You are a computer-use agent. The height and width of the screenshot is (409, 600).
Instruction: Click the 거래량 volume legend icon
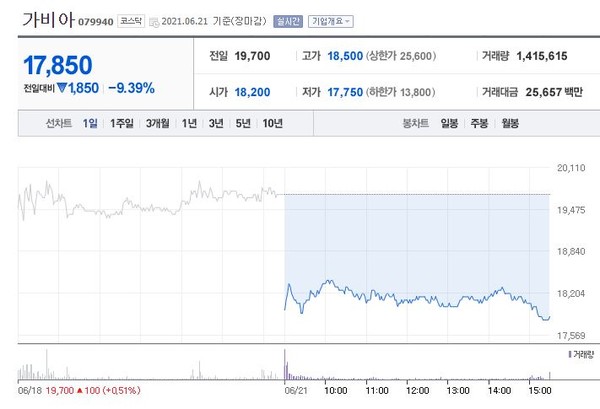click(x=571, y=355)
